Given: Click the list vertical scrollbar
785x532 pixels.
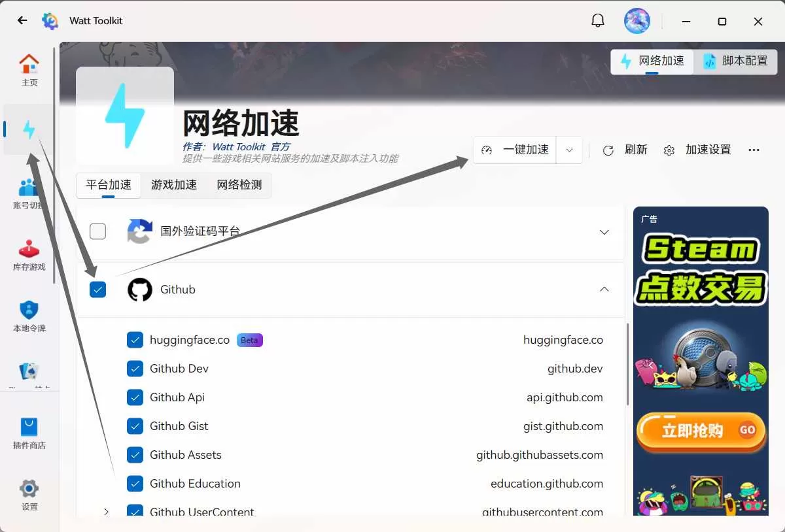Looking at the screenshot, I should click(x=628, y=363).
